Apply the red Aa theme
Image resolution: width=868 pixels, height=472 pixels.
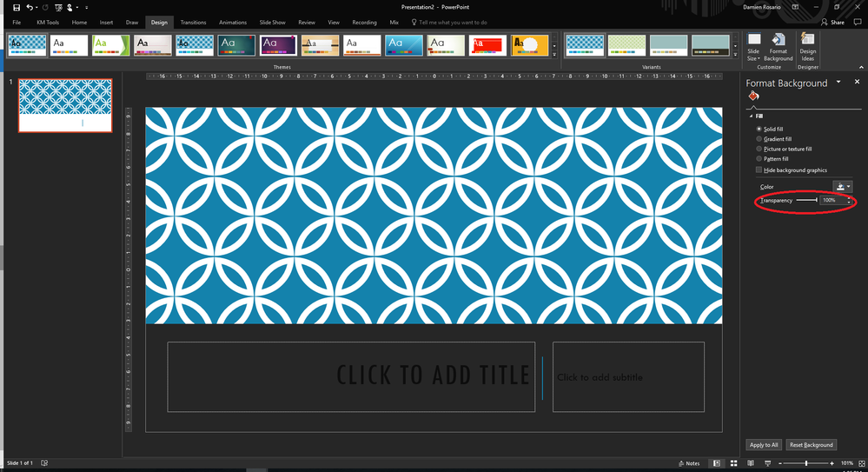pyautogui.click(x=487, y=45)
